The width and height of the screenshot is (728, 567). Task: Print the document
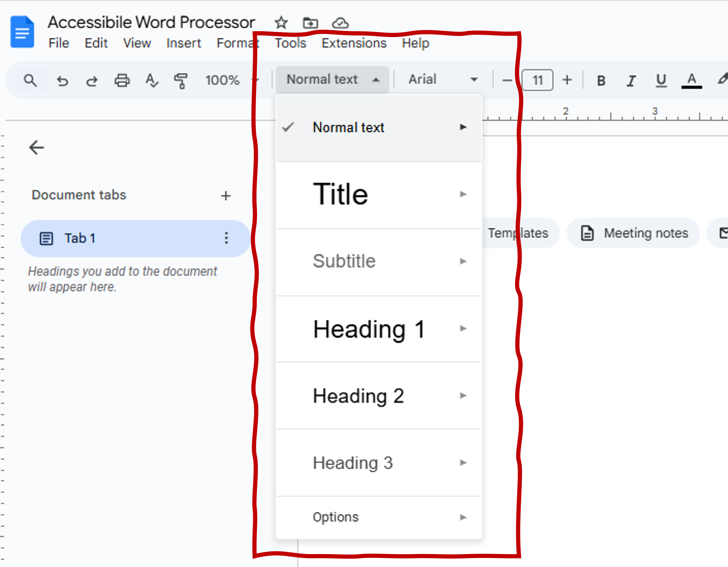pyautogui.click(x=122, y=80)
